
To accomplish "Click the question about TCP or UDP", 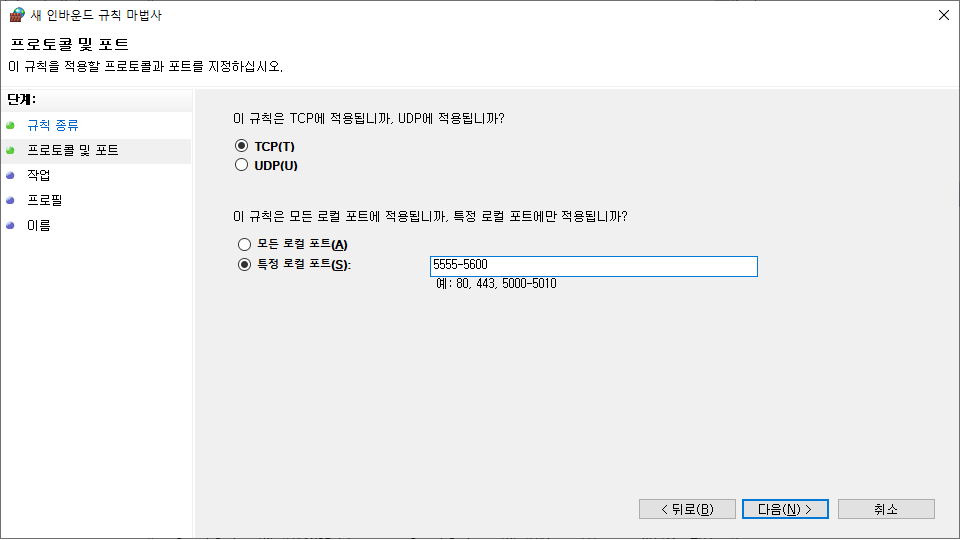I will pyautogui.click(x=369, y=118).
